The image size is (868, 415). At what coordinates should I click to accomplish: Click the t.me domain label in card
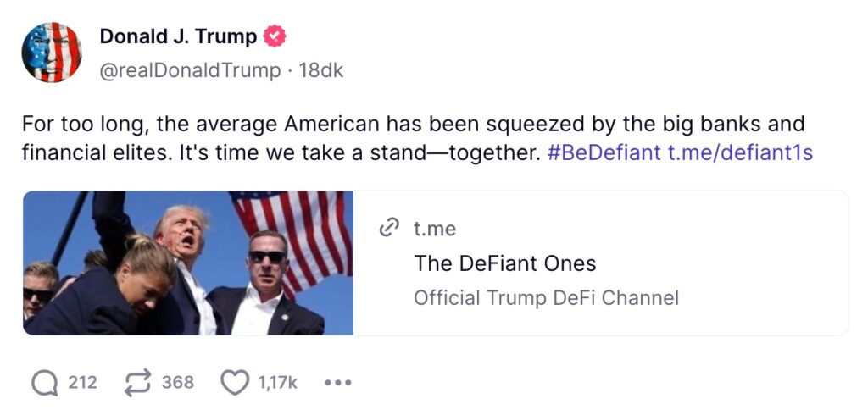434,228
